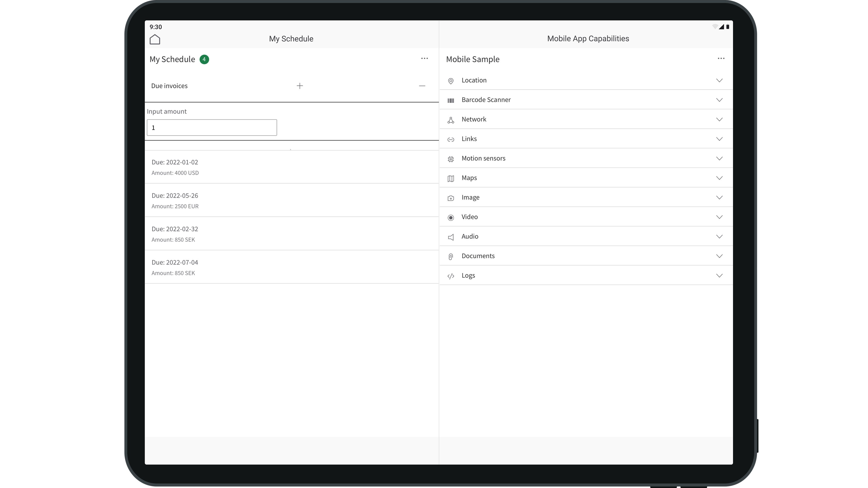Expand the Audio section chevron
The height and width of the screenshot is (488, 868).
point(719,237)
